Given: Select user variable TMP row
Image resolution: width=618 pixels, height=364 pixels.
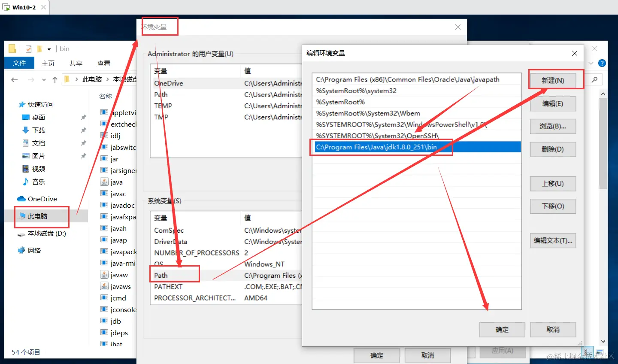Looking at the screenshot, I should [x=226, y=117].
